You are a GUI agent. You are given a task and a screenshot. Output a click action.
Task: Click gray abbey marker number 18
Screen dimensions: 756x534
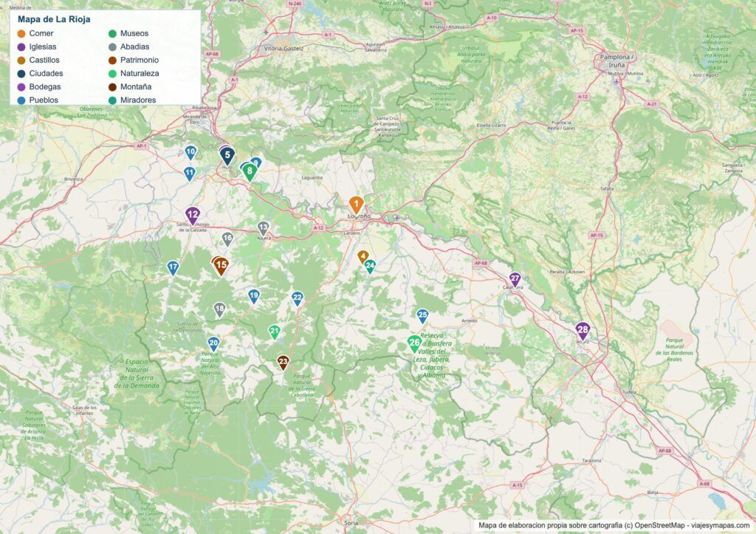coord(219,309)
